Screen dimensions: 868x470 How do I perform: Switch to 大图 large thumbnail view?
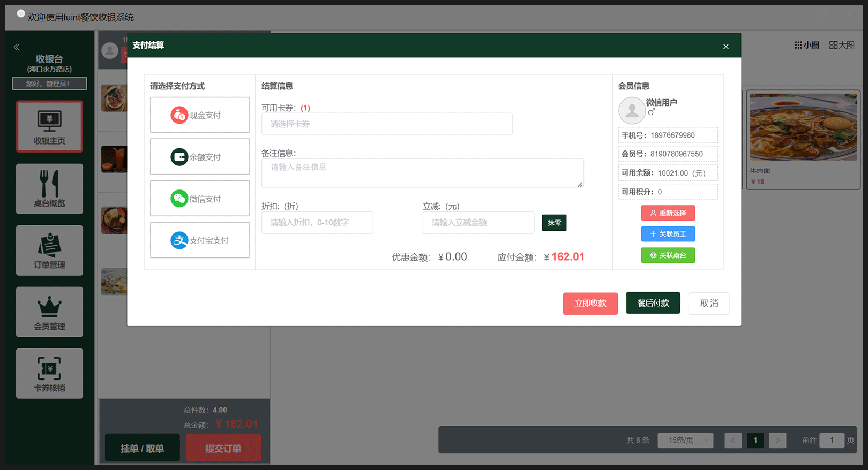pyautogui.click(x=842, y=45)
